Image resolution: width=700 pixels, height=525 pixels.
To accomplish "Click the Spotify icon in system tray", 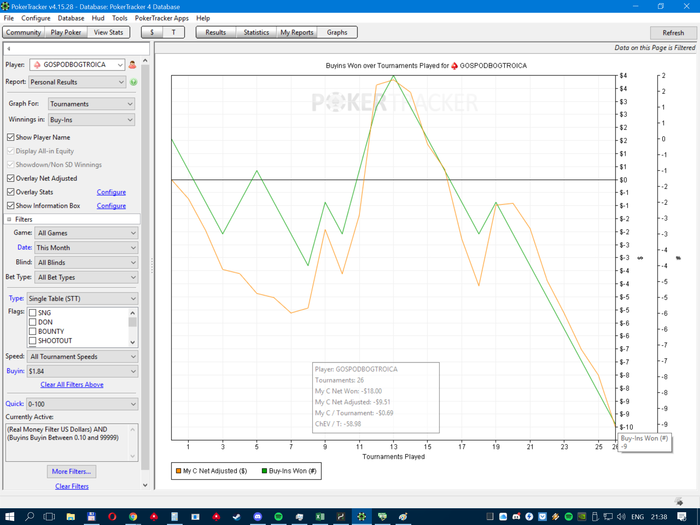I will coord(569,517).
